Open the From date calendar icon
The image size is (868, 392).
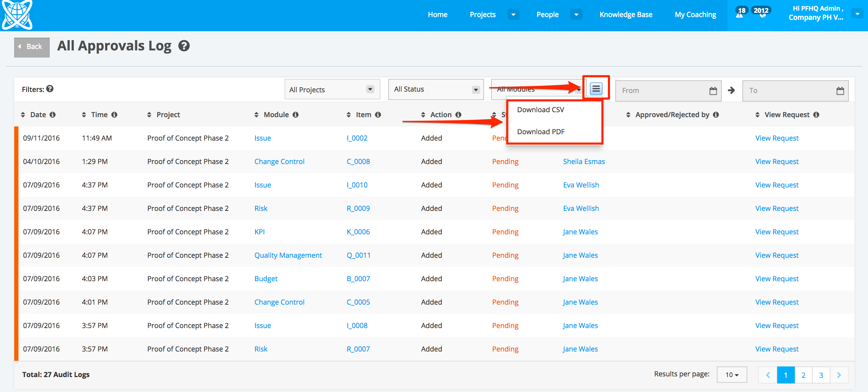713,91
